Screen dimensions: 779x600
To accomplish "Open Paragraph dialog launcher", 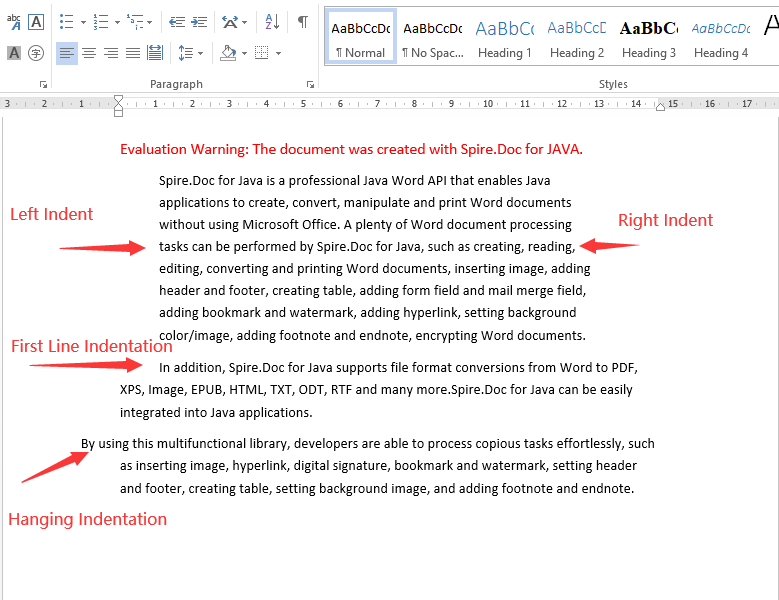I will pyautogui.click(x=311, y=84).
